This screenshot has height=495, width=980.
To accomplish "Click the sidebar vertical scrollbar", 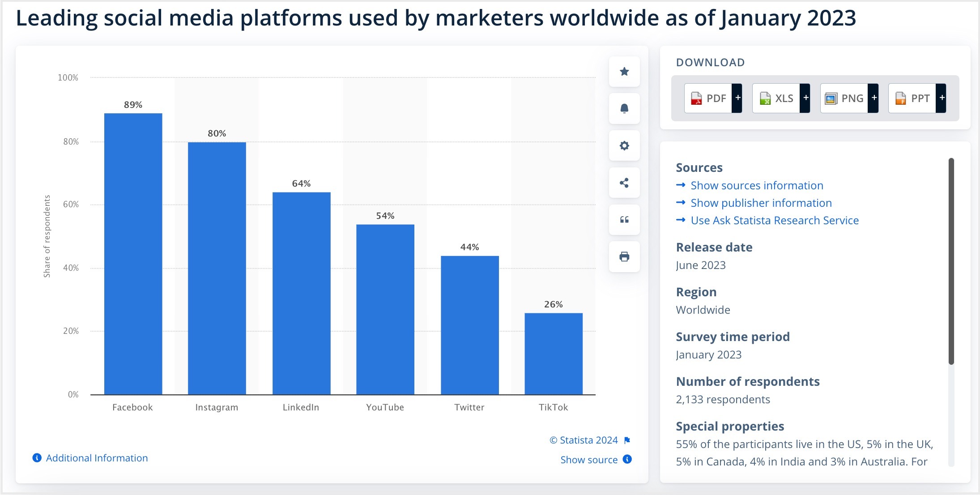I will [951, 261].
